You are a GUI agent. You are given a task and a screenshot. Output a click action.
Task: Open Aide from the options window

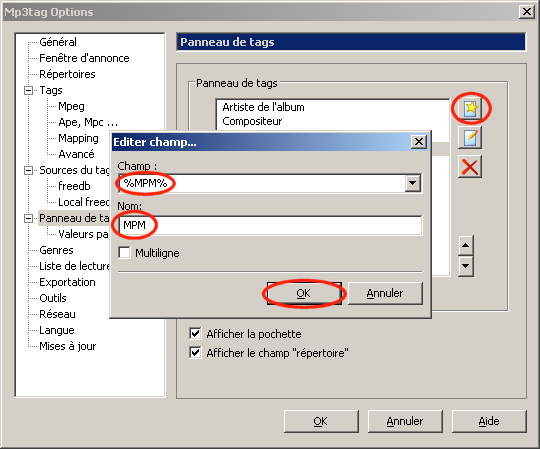[x=489, y=421]
